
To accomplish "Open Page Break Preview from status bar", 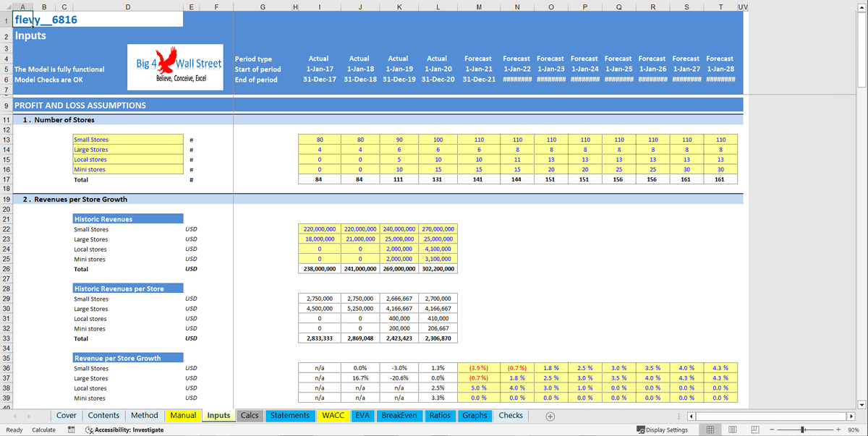I will point(756,429).
